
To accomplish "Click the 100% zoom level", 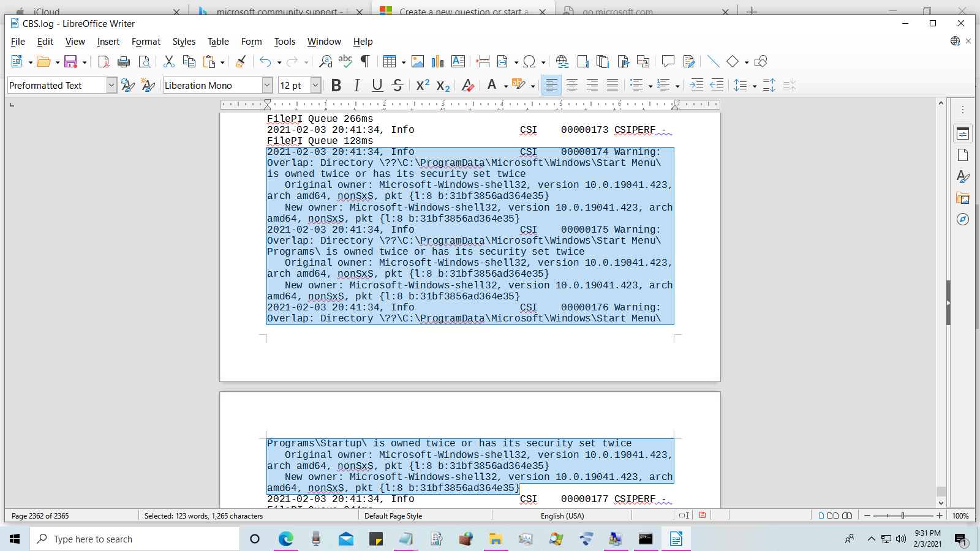I will coord(960,516).
